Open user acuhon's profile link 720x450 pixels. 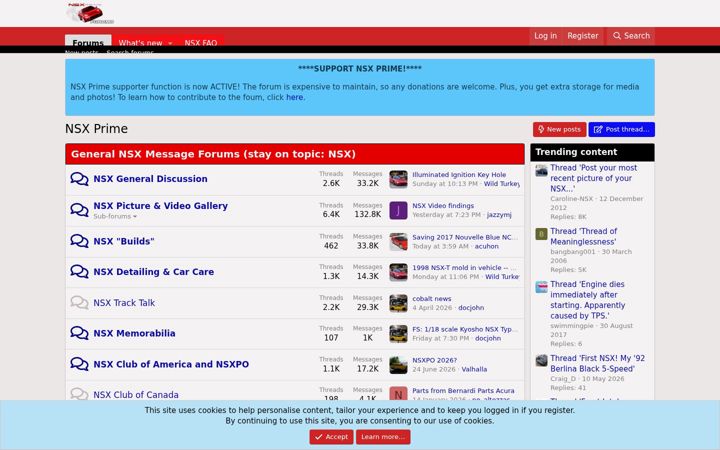click(487, 246)
